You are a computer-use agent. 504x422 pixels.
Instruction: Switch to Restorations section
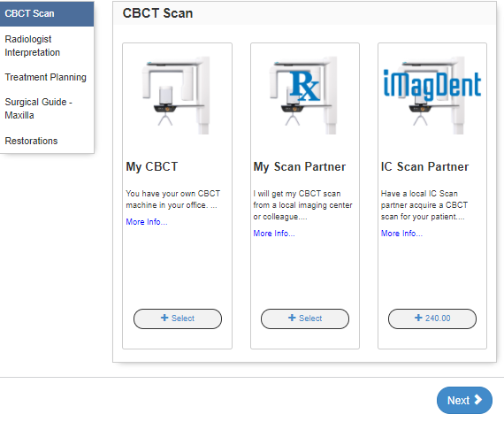click(47, 141)
